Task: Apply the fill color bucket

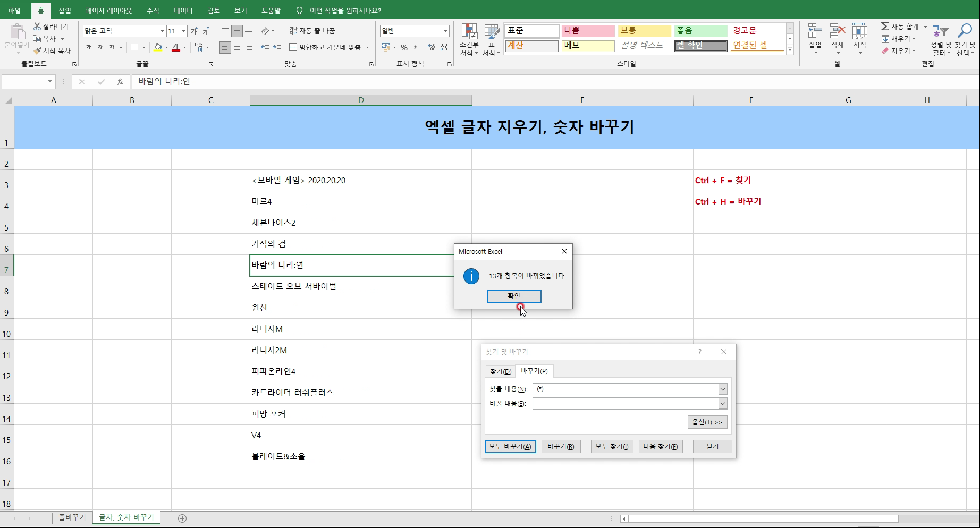Action: click(158, 47)
